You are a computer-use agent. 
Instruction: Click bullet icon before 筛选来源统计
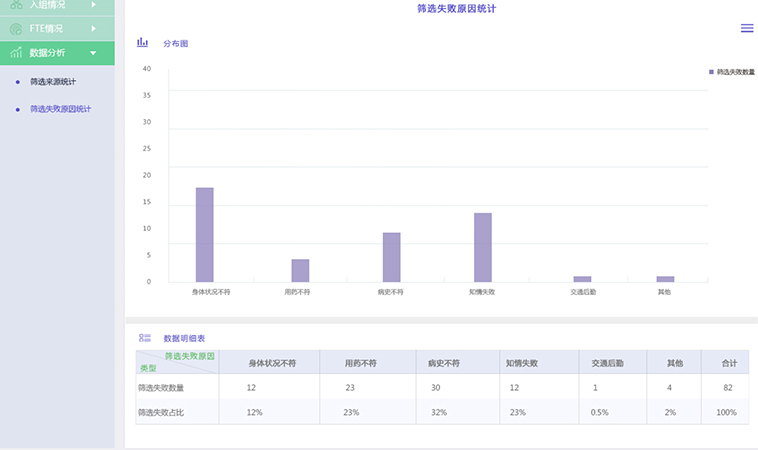(18, 82)
